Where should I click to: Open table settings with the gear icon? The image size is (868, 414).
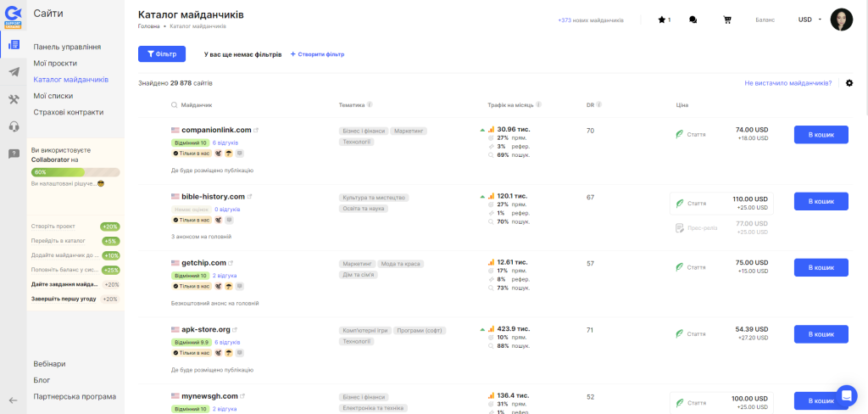(849, 83)
